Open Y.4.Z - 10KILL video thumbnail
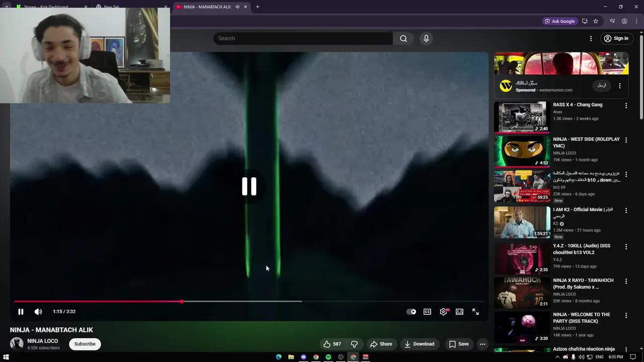The height and width of the screenshot is (362, 644). [x=522, y=258]
